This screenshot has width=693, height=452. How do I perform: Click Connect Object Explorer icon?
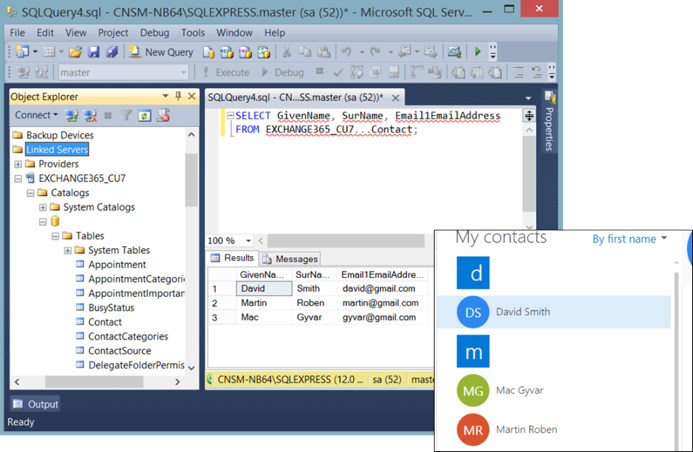pyautogui.click(x=72, y=116)
